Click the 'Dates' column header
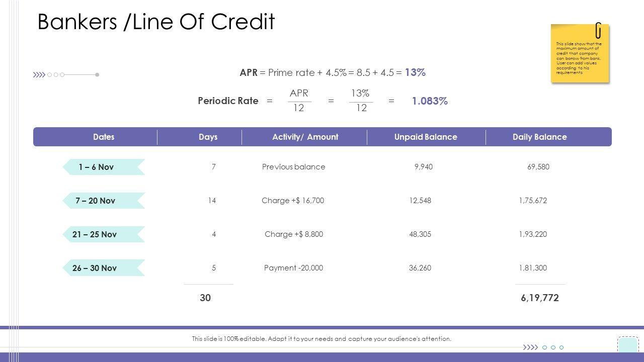The width and height of the screenshot is (644, 362). 104,137
